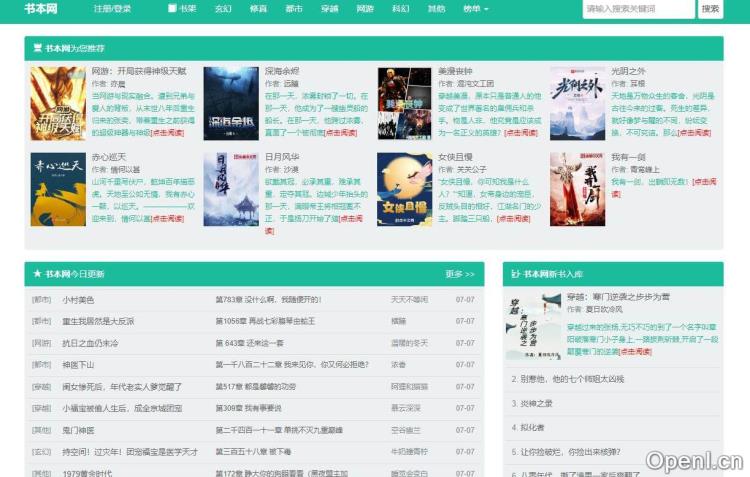Select the 网游 navigation item
This screenshot has height=477, width=750.
(365, 9)
